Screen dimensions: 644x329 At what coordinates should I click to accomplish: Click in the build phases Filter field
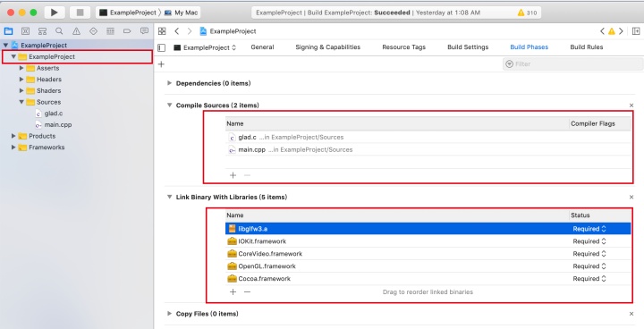point(573,64)
